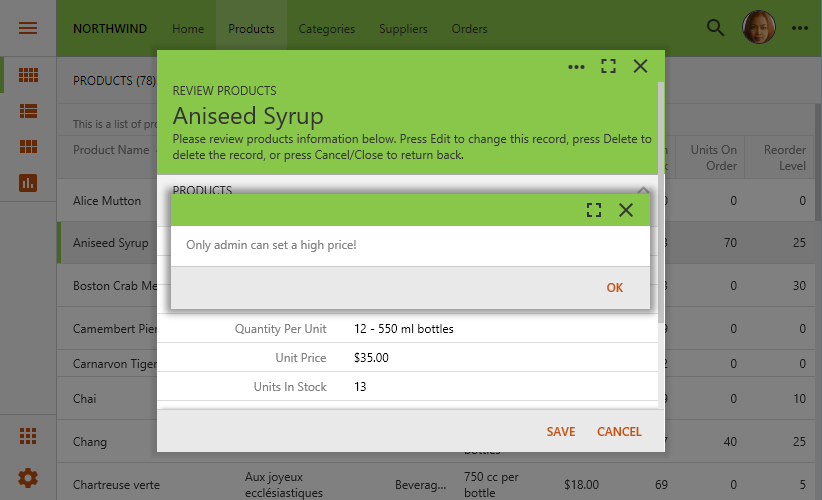Go to the Categories menu item

pos(327,29)
